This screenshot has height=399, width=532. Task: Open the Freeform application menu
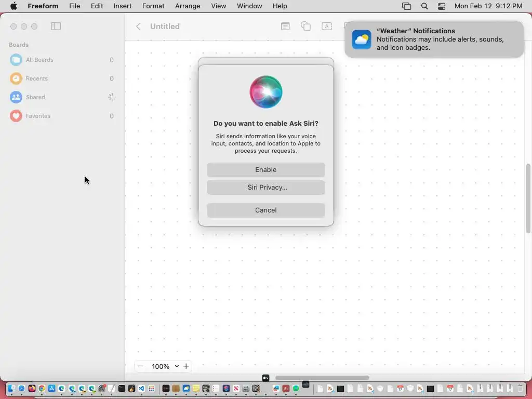[x=43, y=6]
